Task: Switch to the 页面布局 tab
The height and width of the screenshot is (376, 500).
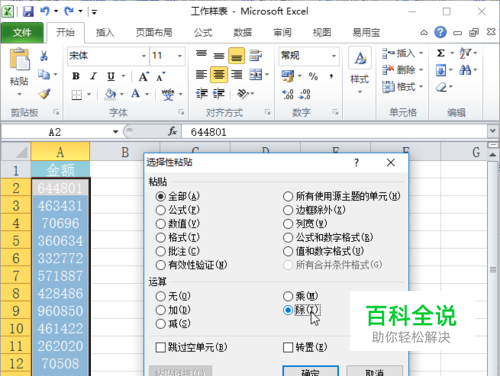Action: click(154, 33)
